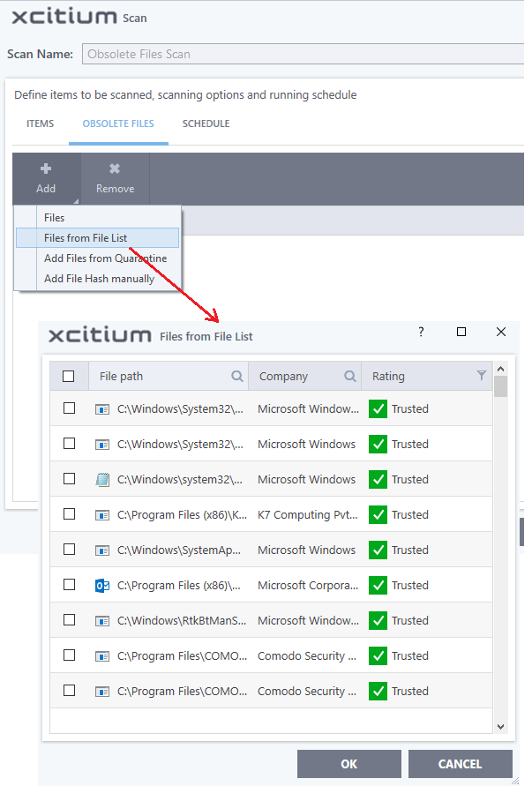Click Trusted text in SystemAp row
The width and height of the screenshot is (532, 786).
point(410,550)
